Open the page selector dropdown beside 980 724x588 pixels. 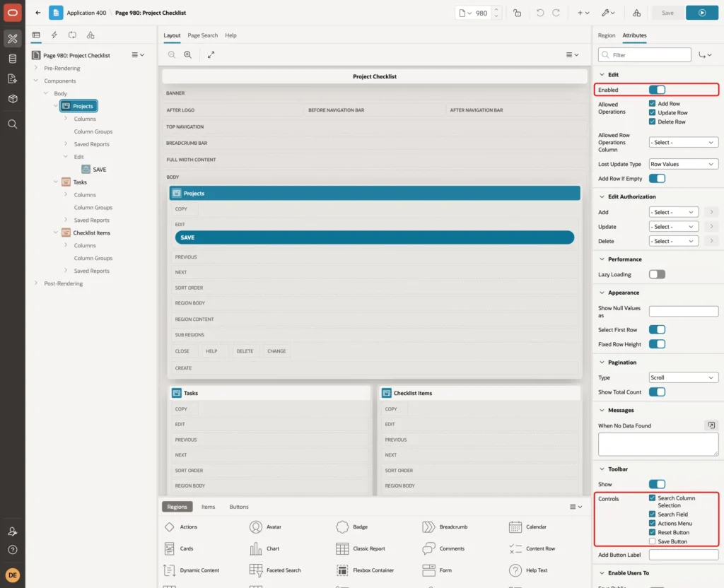465,13
